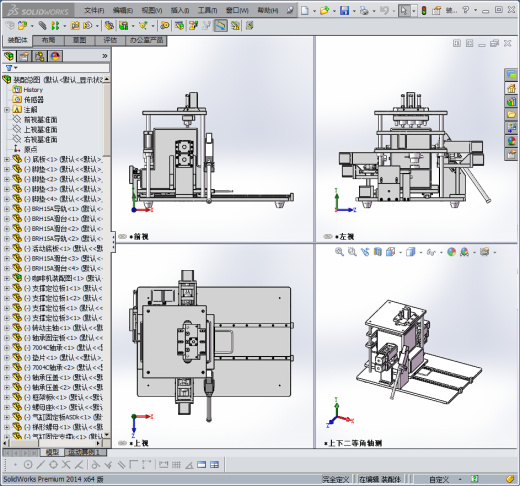Open the SolidWorks Resources house icon
The width and height of the screenshot is (520, 486).
coord(511,88)
